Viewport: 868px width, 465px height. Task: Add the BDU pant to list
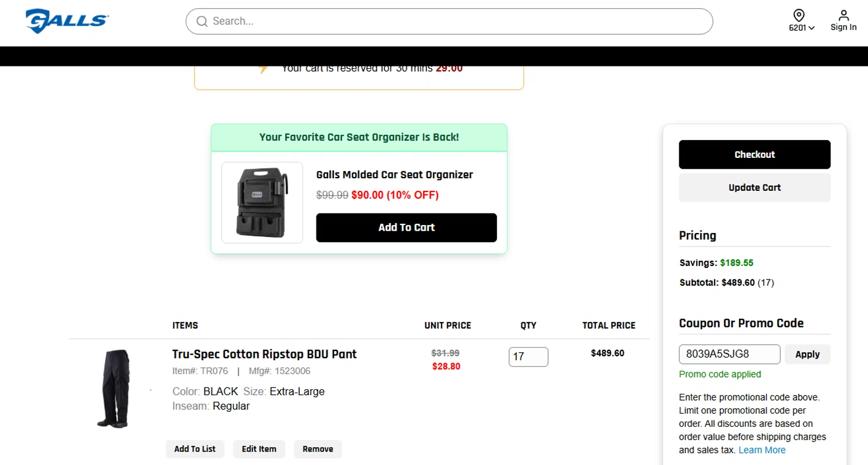click(195, 449)
